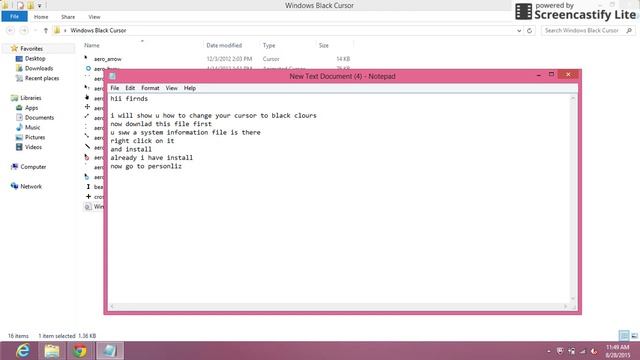Viewport: 640px width, 360px height.
Task: Open Downloads in the navigation pane
Action: (x=39, y=69)
